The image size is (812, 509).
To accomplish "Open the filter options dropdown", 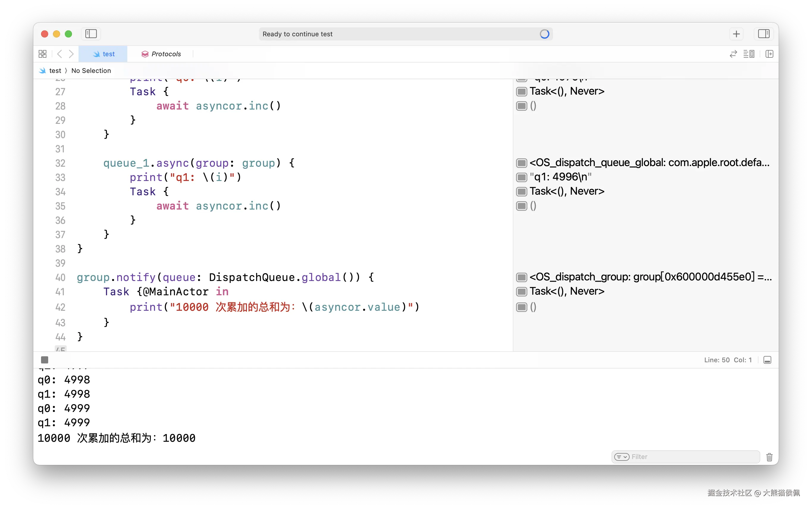I will point(622,457).
